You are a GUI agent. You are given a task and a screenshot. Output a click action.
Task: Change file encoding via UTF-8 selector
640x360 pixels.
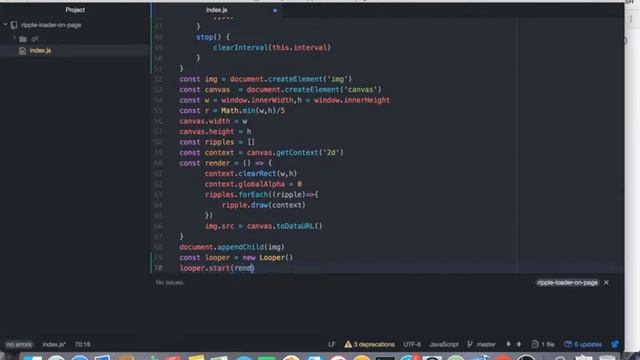pos(412,344)
